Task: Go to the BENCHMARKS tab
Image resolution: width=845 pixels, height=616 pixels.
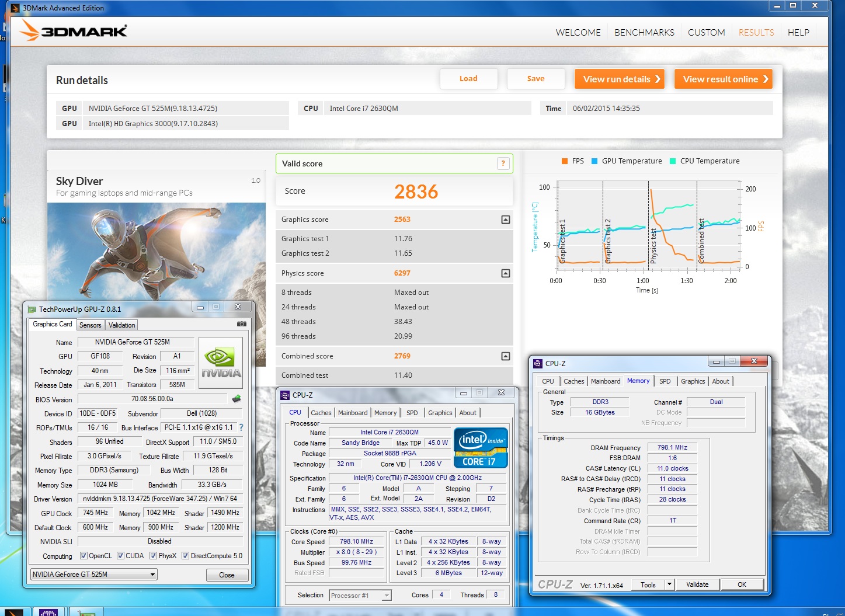Action: pyautogui.click(x=644, y=33)
